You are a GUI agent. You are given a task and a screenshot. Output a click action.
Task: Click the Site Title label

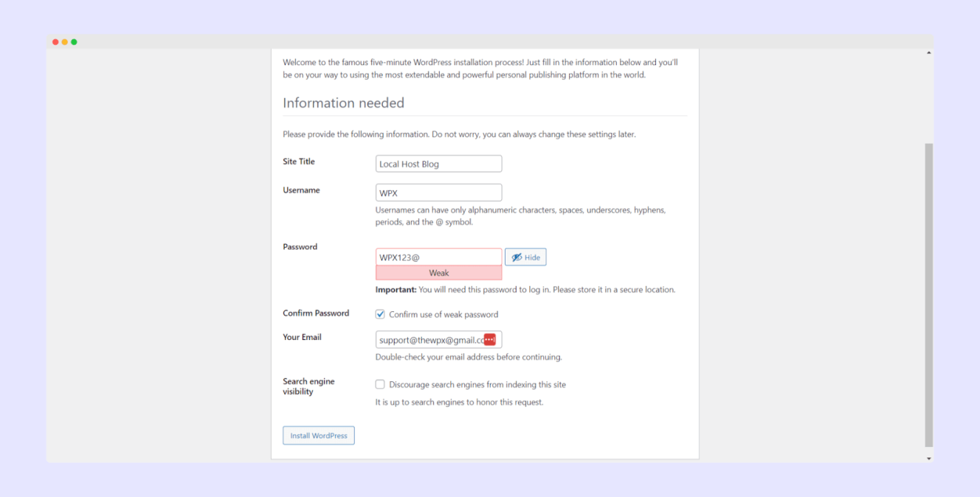[x=299, y=161]
